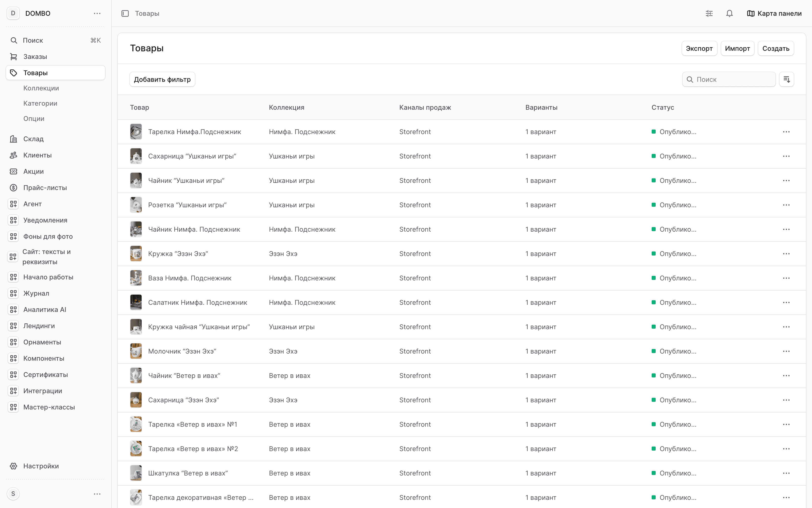Open Настройки in the sidebar

tap(55, 466)
